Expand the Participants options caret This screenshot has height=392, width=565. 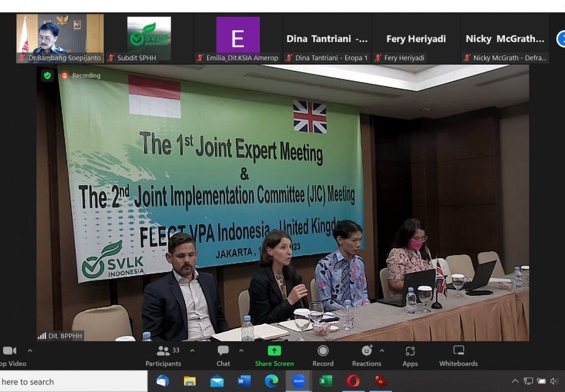193,351
